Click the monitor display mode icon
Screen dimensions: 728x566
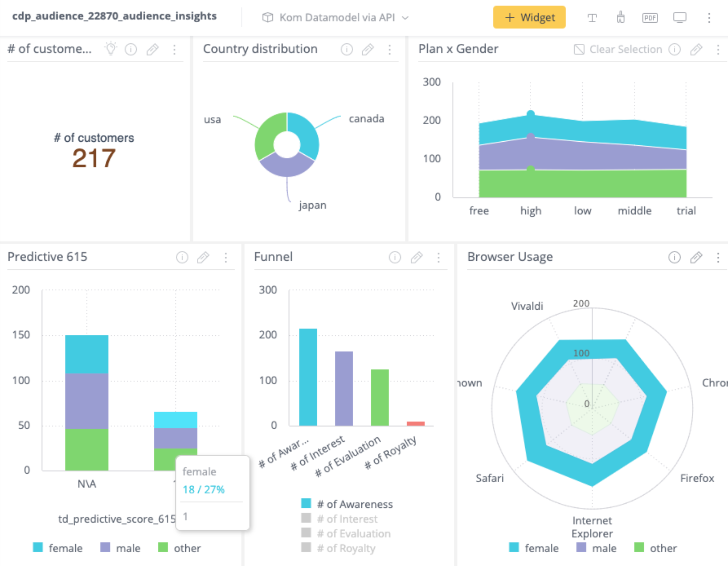pos(679,17)
